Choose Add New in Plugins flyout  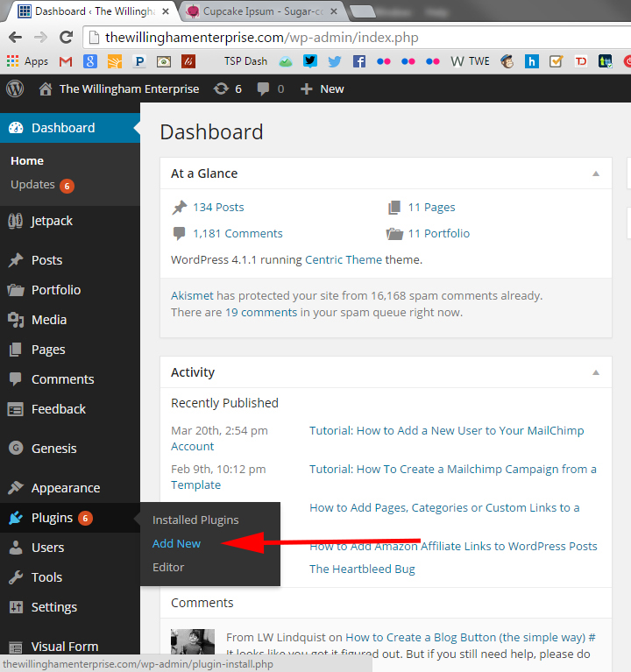tap(176, 543)
